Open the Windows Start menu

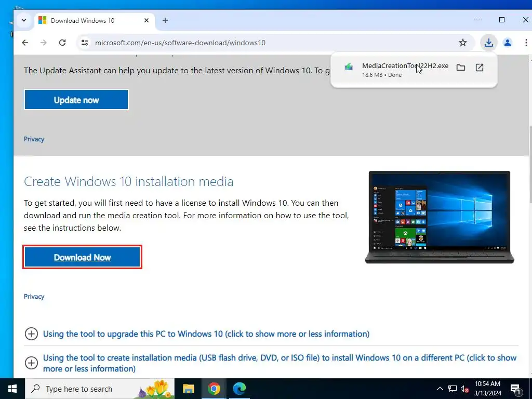tap(12, 389)
